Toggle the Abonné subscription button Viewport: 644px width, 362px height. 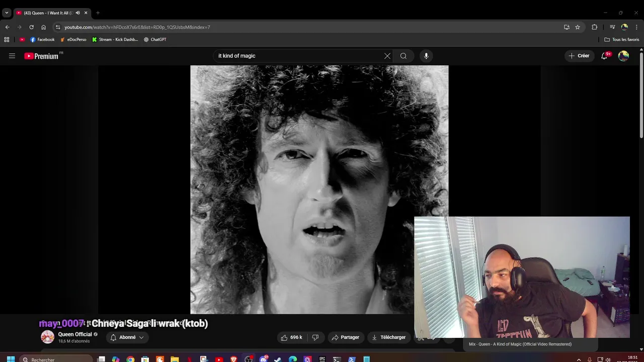pyautogui.click(x=127, y=337)
